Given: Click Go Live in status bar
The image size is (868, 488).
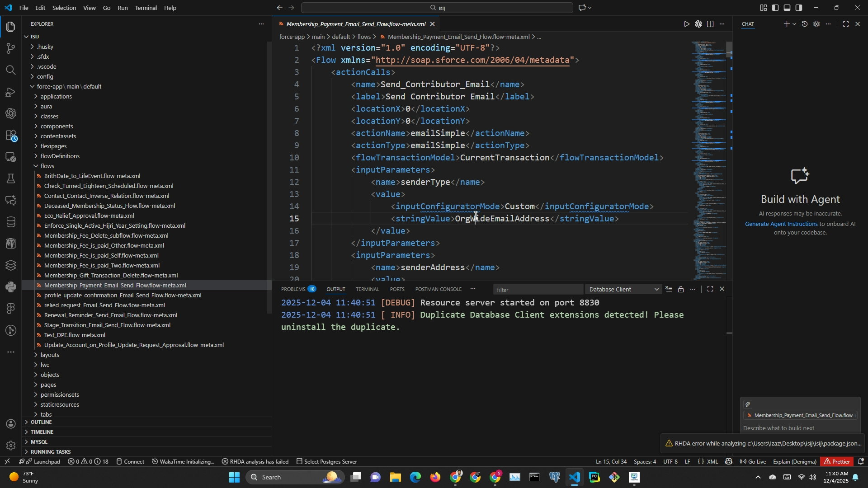Looking at the screenshot, I should click(753, 462).
